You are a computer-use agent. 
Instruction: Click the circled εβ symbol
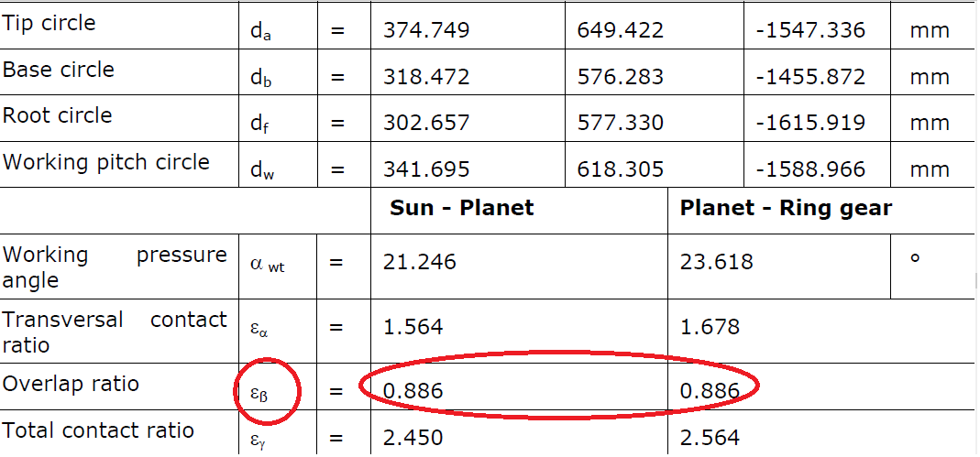[259, 393]
